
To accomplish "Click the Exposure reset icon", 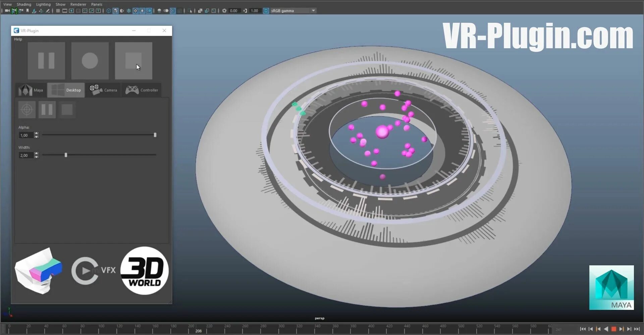I will pyautogui.click(x=224, y=11).
